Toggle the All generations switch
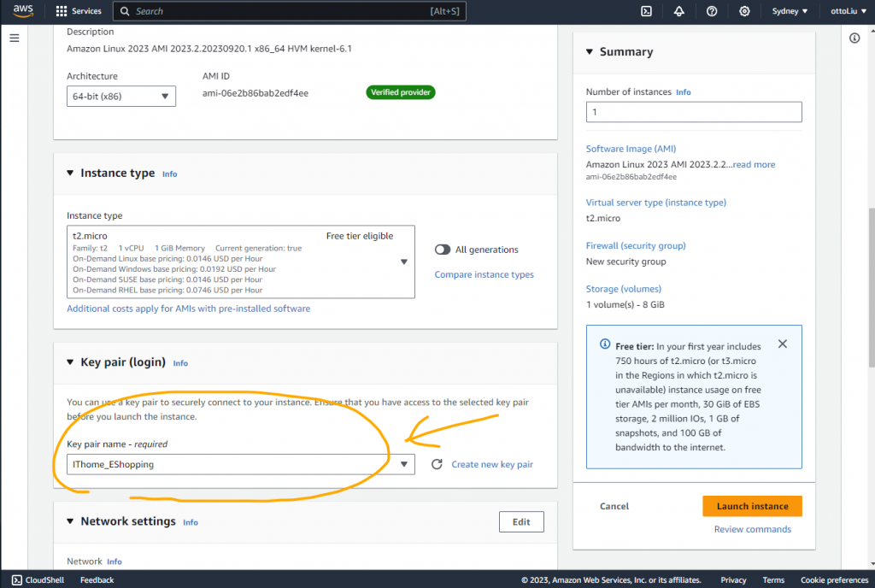This screenshot has height=588, width=875. click(x=443, y=250)
